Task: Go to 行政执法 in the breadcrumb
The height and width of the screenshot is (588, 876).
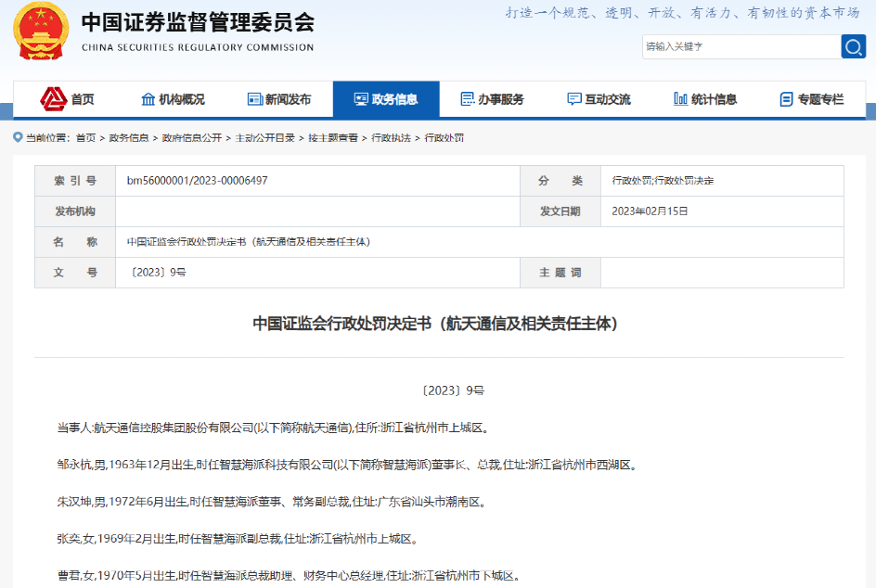Action: pos(391,138)
